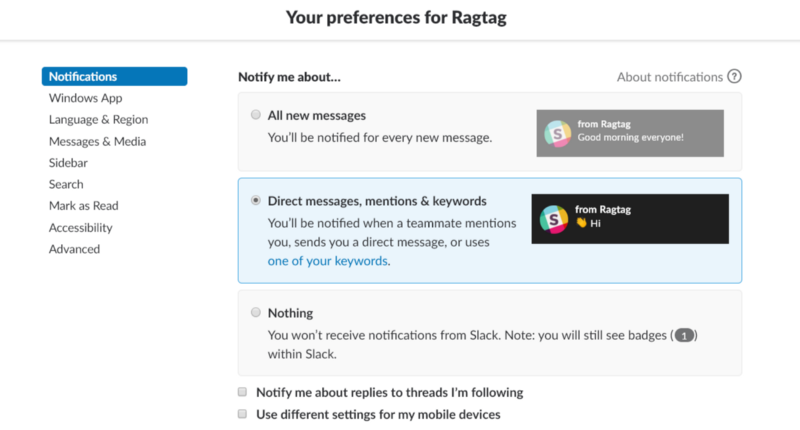Show Mark as Read settings

[83, 206]
